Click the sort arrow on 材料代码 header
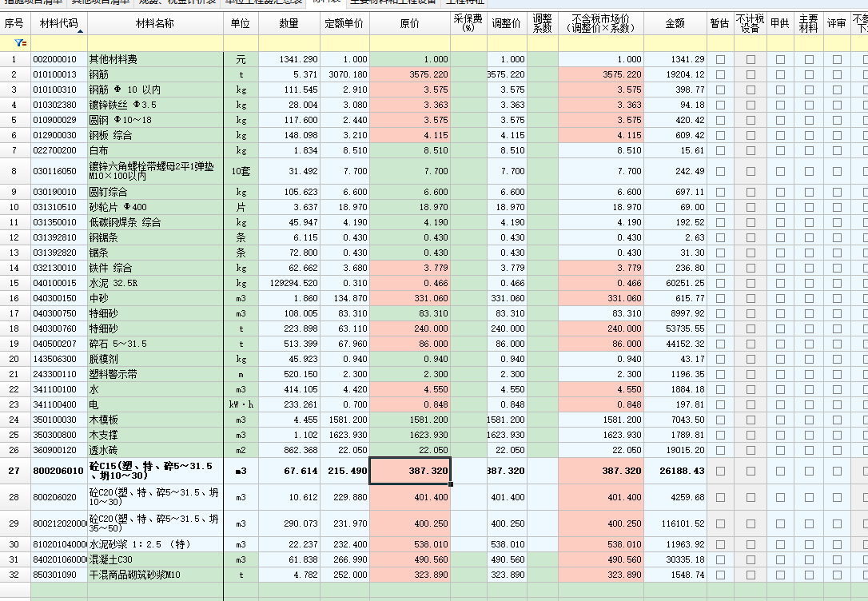 pyautogui.click(x=80, y=31)
